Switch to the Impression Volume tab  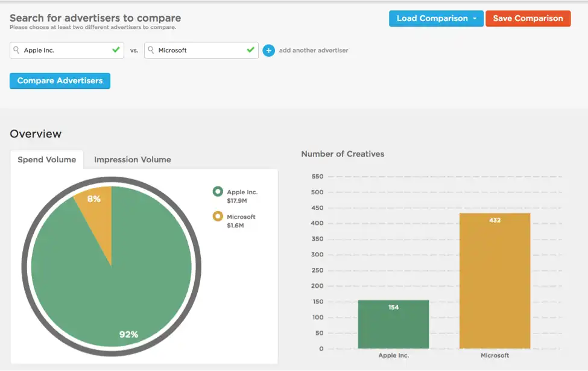(x=132, y=159)
